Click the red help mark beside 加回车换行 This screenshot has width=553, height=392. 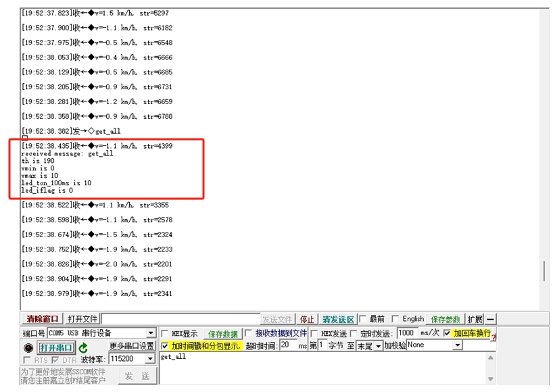(494, 336)
